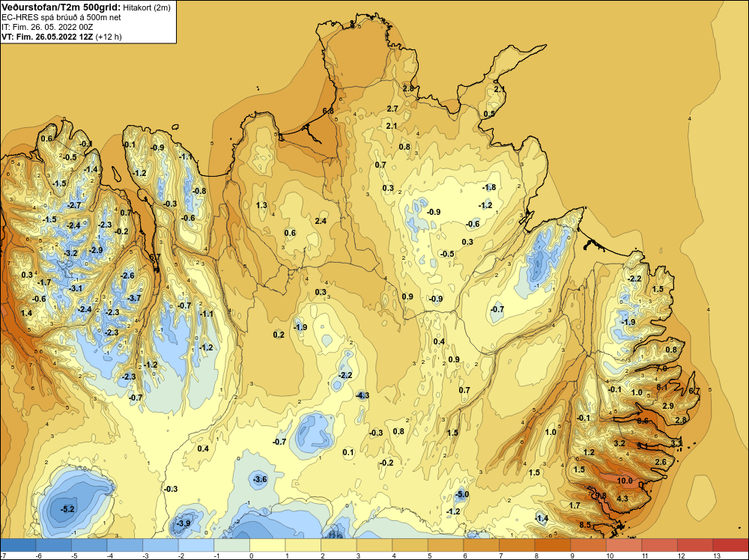Click the 7.0 temperature value in the east fjords
Screen dimensions: 749x560
pos(661,368)
